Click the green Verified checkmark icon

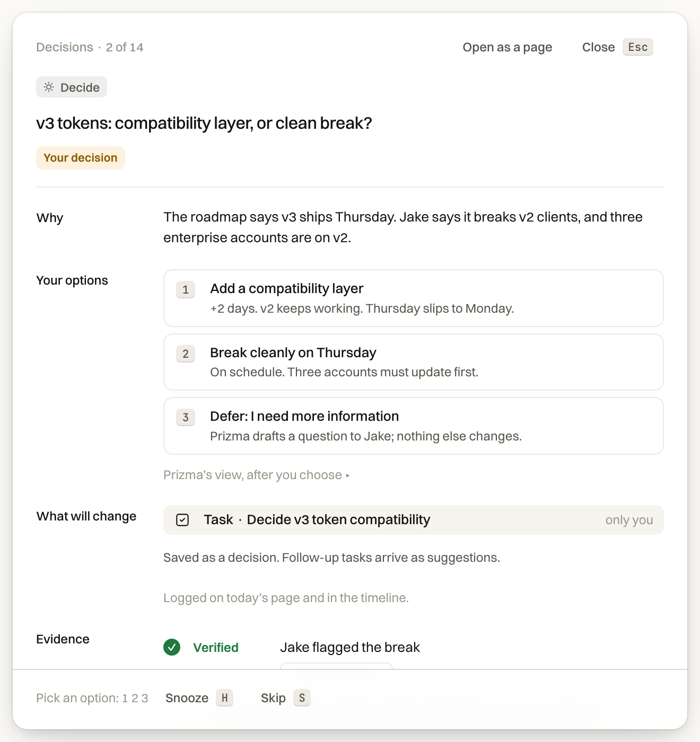pos(172,647)
